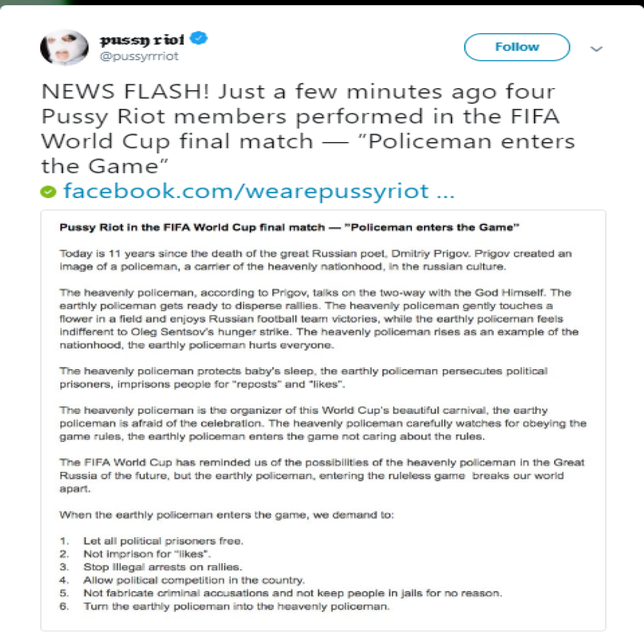Click demand 5 about fabricated criminal accusations

tap(292, 593)
